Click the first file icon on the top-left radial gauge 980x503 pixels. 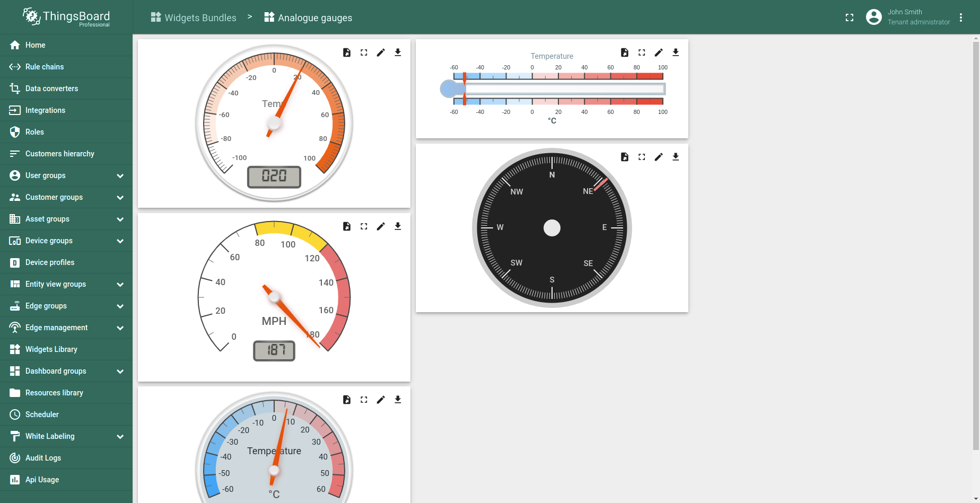pos(347,52)
